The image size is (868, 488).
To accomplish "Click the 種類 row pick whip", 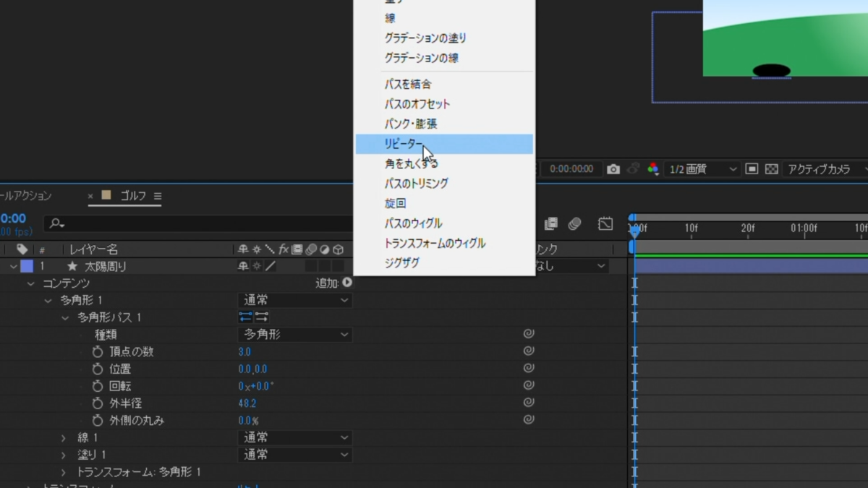I will (x=529, y=334).
